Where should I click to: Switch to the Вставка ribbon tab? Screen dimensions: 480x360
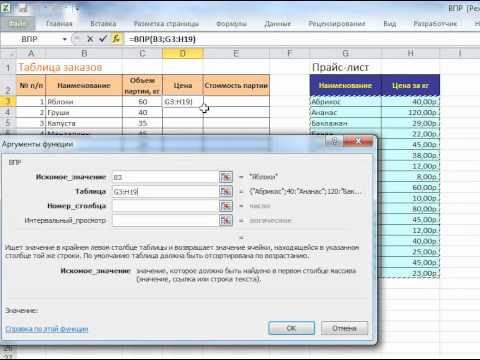pos(103,24)
